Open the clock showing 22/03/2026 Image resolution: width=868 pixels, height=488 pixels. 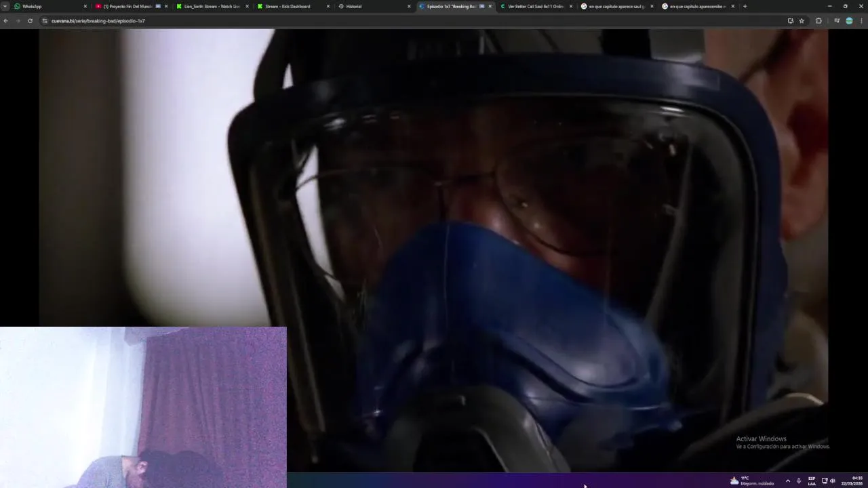click(x=852, y=481)
